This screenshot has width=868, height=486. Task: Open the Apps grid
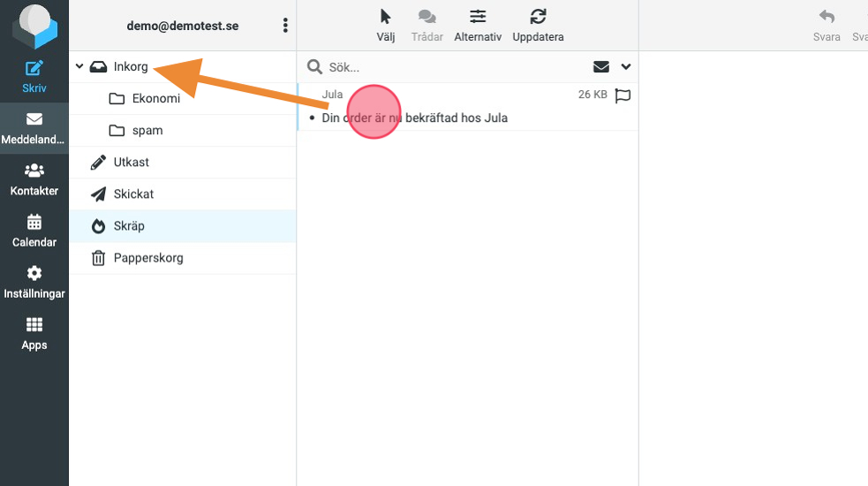(x=34, y=325)
